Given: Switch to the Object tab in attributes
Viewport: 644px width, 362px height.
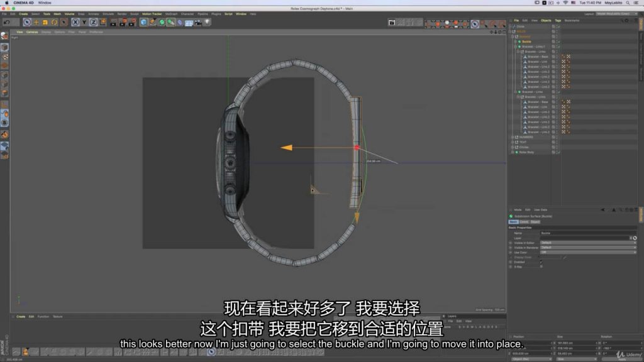Looking at the screenshot, I should (x=535, y=222).
